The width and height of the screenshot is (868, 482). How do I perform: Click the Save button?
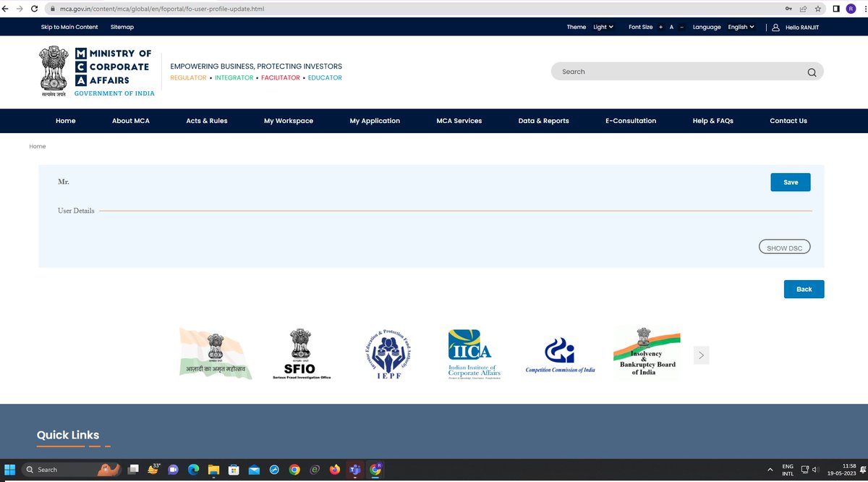pos(791,182)
